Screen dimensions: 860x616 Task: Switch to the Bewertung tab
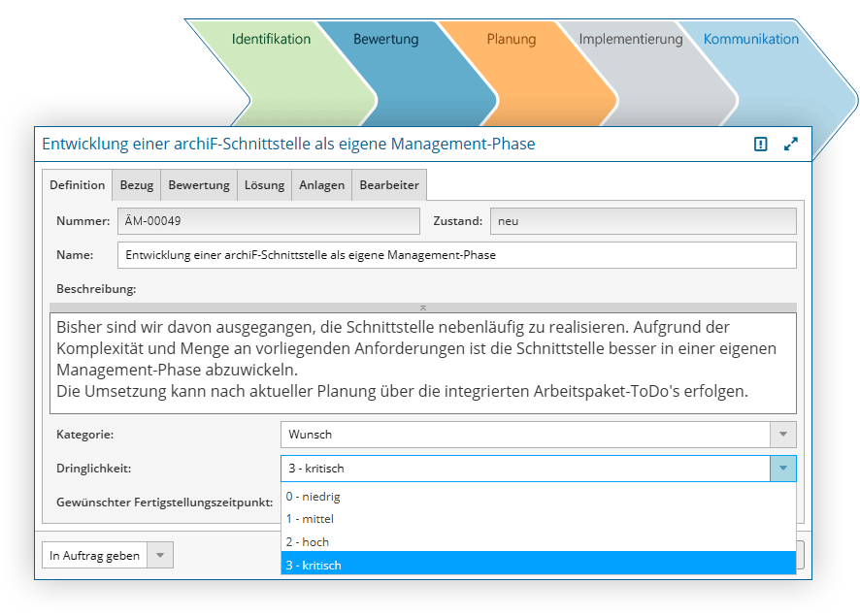199,185
